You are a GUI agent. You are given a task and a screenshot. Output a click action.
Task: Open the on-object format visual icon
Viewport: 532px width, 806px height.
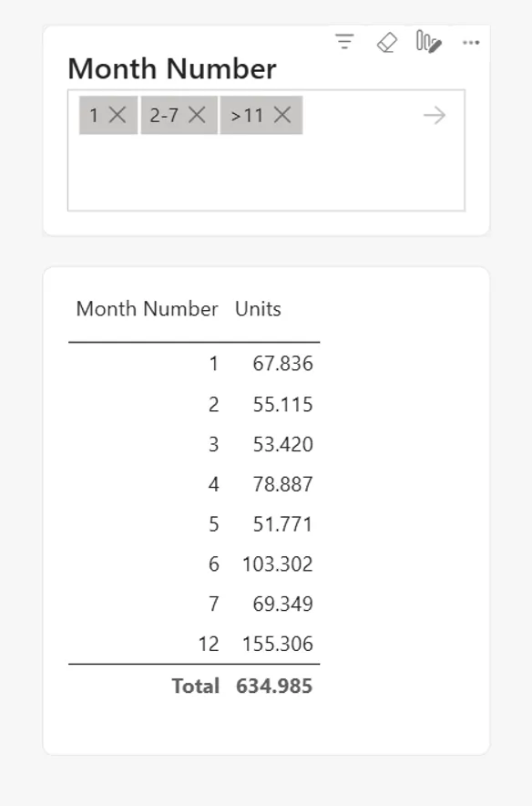428,42
